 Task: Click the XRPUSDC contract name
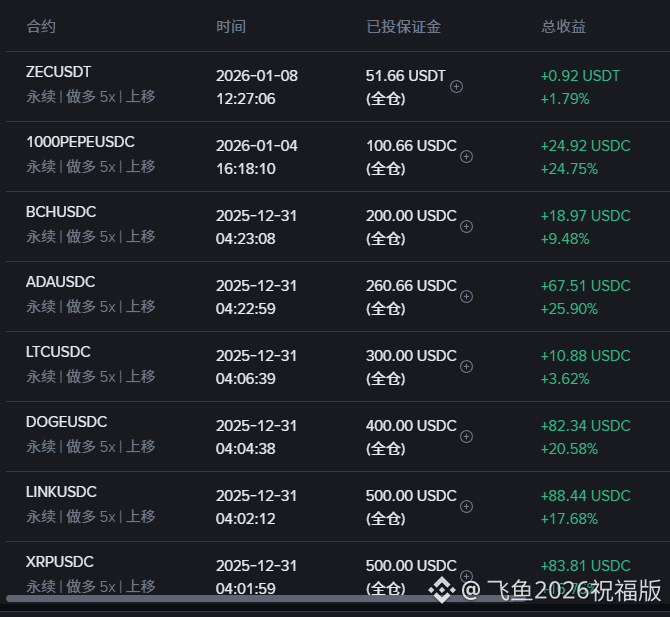click(59, 562)
